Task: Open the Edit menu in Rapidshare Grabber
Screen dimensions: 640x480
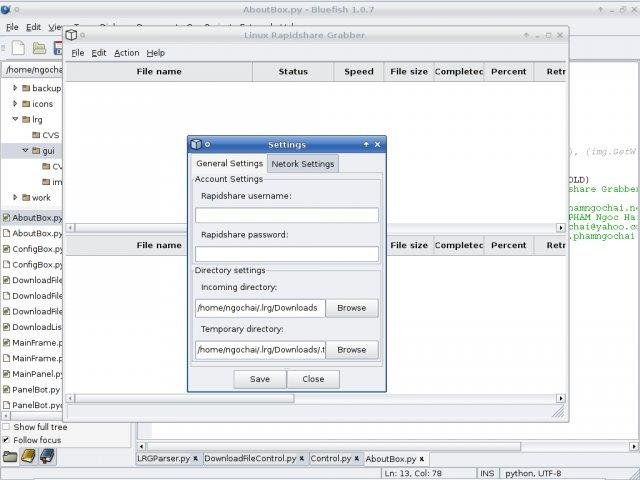Action: 98,53
